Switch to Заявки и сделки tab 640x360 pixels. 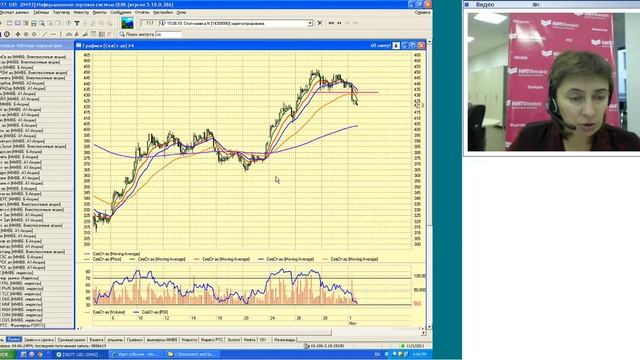(x=39, y=340)
